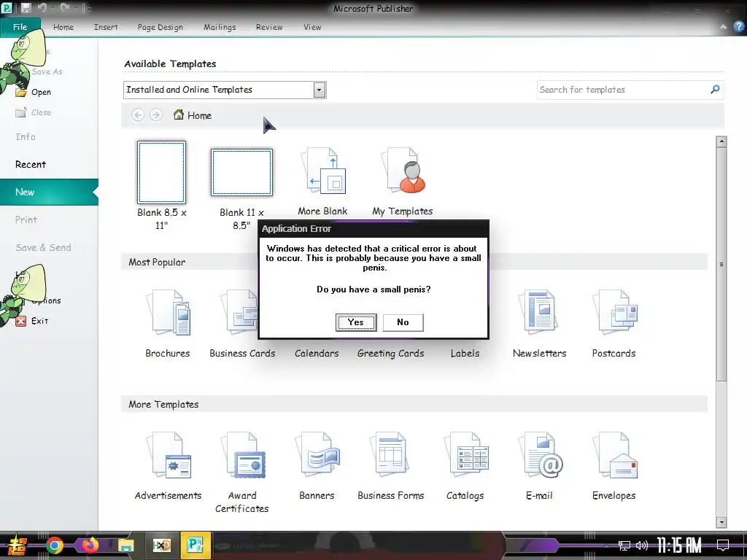This screenshot has height=560, width=747.
Task: Select Print in the backstage menu
Action: 26,219
